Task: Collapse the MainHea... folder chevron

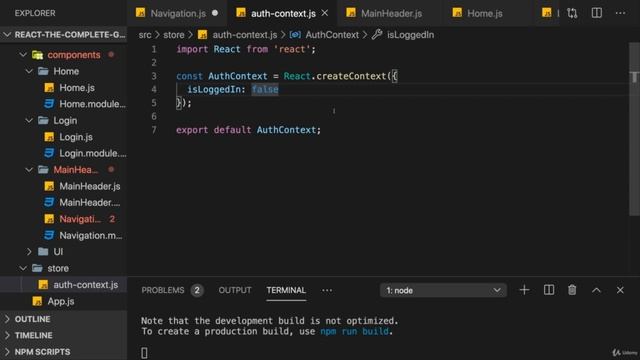Action: [29, 170]
